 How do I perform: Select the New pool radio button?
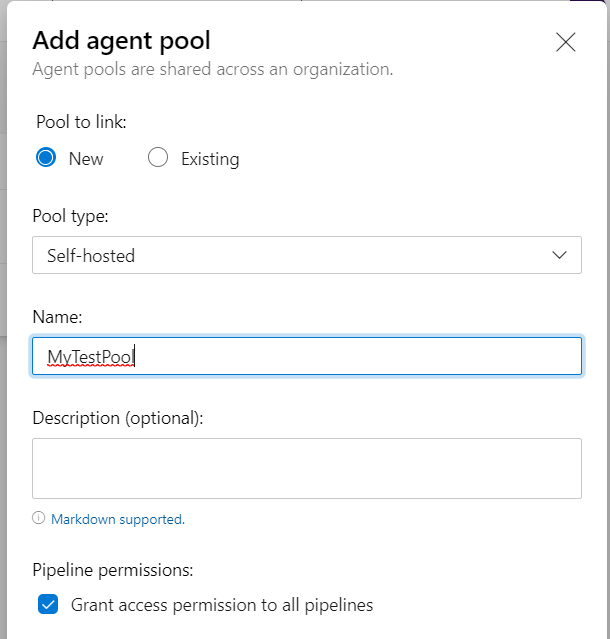pos(46,158)
